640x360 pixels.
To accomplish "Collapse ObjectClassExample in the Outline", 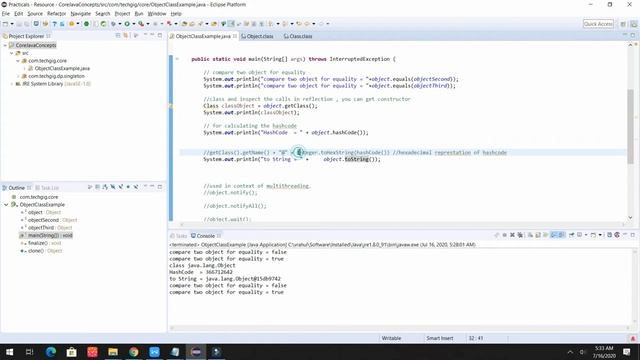I will [6, 204].
